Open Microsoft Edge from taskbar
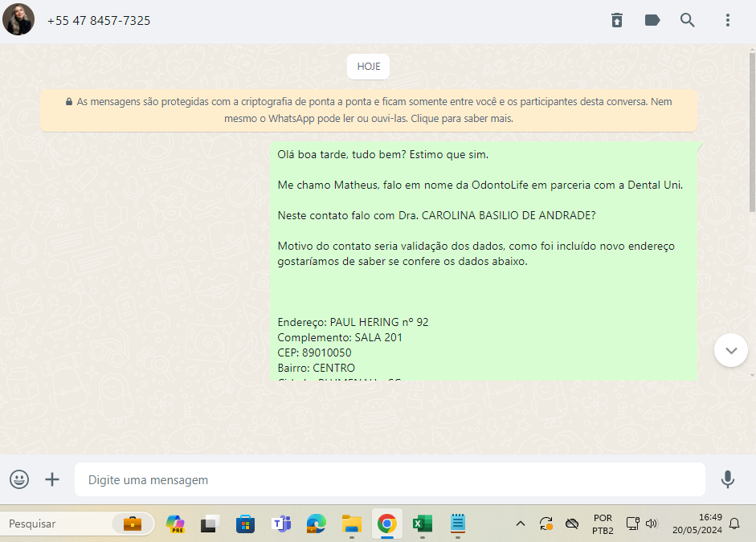756x542 pixels. click(317, 524)
